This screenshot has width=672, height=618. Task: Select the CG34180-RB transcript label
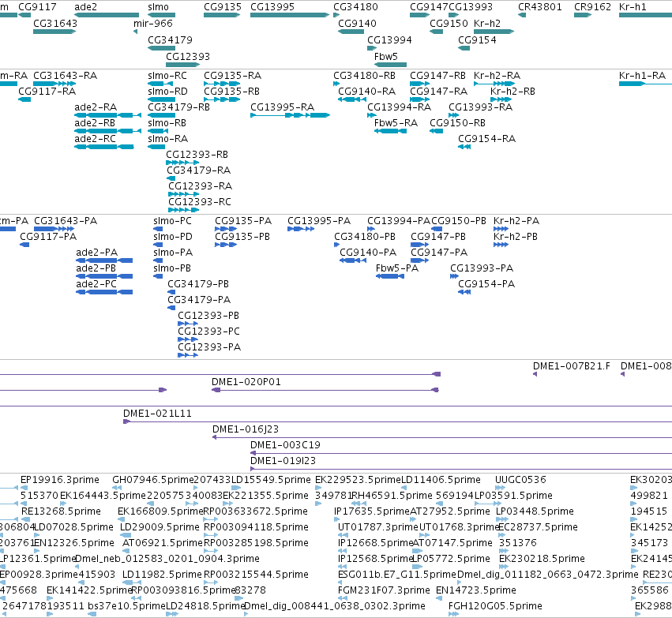pyautogui.click(x=364, y=76)
